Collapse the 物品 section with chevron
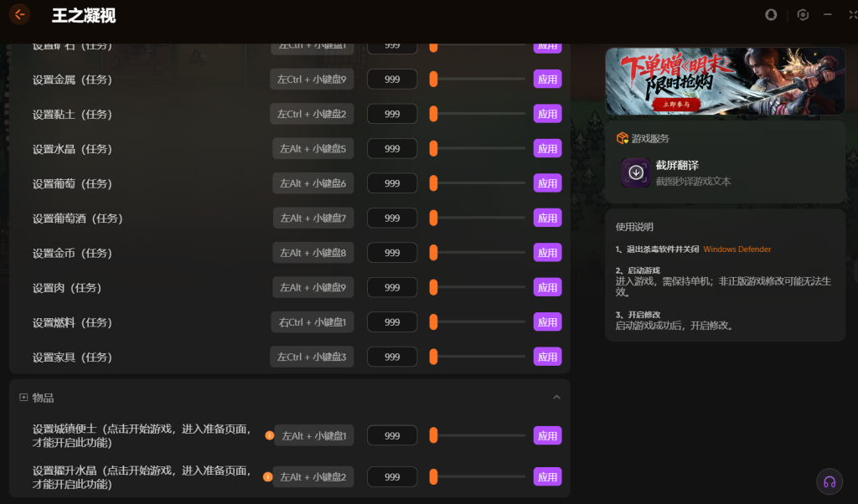858x504 pixels. point(556,398)
